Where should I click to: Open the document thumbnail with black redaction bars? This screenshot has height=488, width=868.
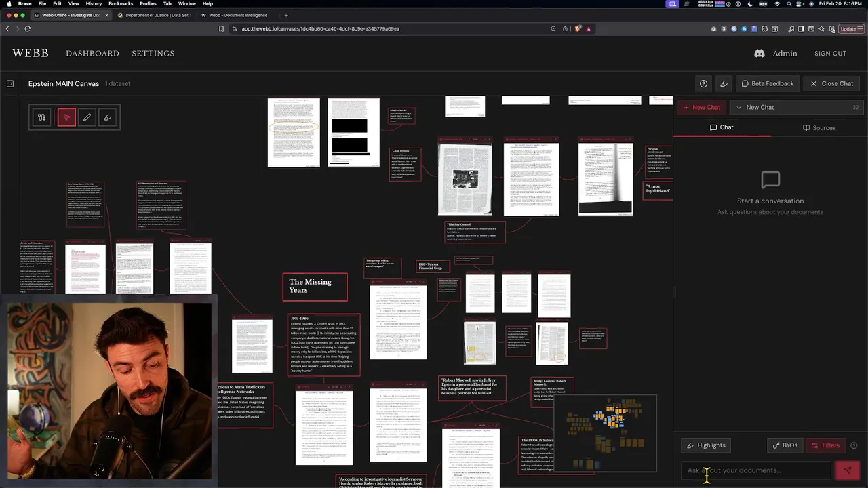point(354,132)
